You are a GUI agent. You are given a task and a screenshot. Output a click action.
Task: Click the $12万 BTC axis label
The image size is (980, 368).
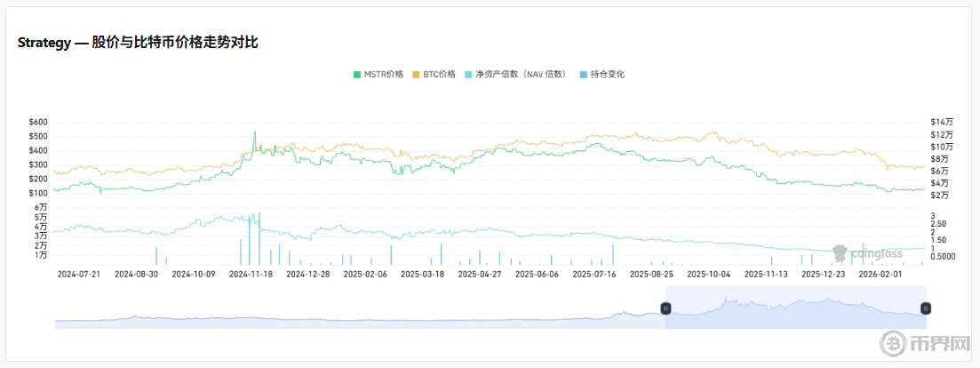coord(941,135)
